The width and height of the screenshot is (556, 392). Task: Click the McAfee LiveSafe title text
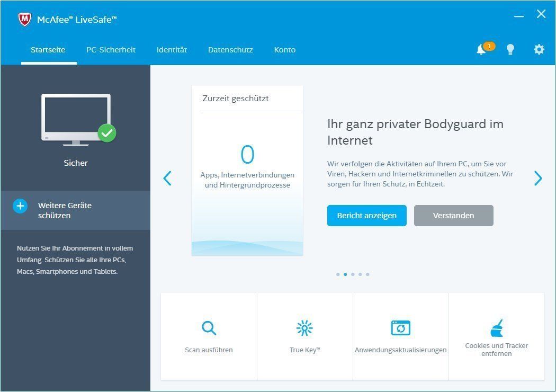77,20
